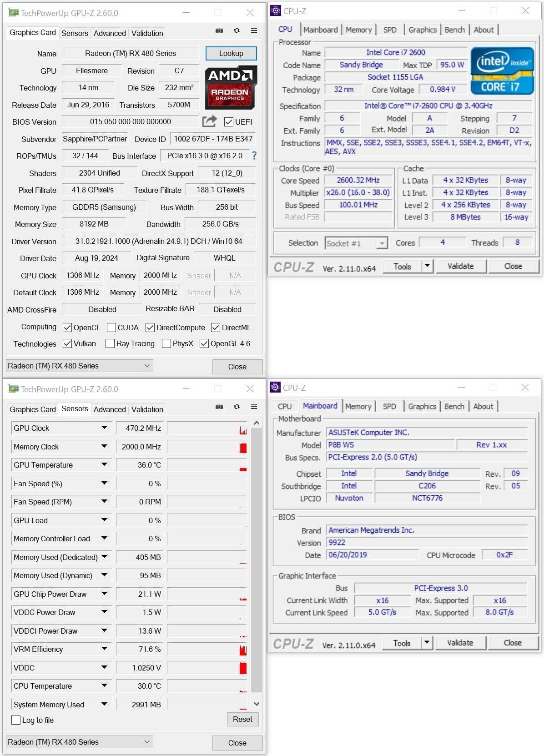The width and height of the screenshot is (544, 756).
Task: Click the scroll down arrow in GPU-Z Sensors list
Action: tap(257, 704)
